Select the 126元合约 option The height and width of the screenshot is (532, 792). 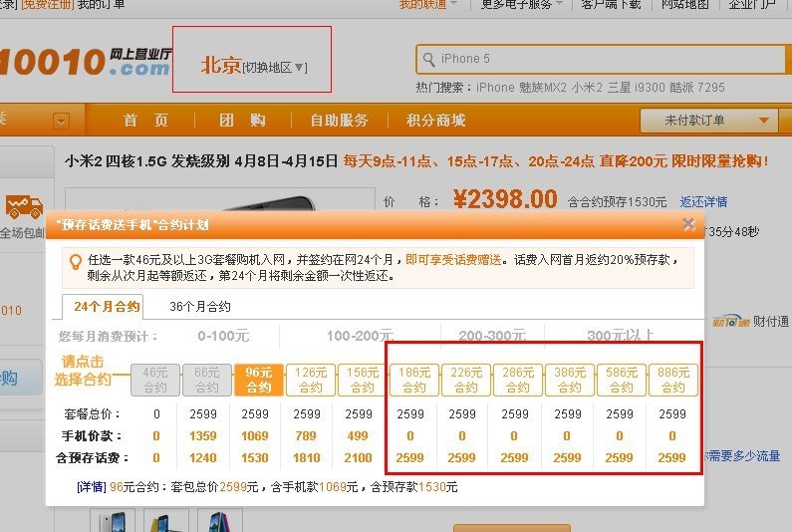[x=311, y=380]
